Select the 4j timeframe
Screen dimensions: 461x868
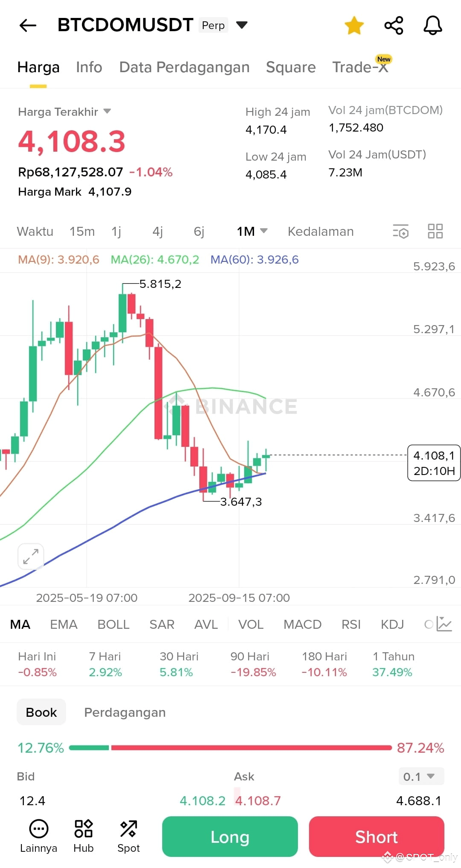[x=158, y=231]
